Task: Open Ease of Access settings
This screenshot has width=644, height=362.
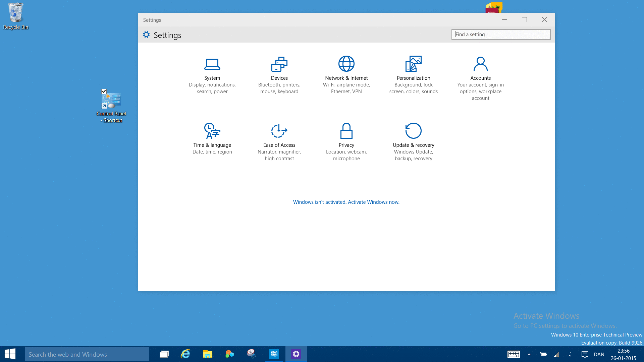Action: (279, 131)
